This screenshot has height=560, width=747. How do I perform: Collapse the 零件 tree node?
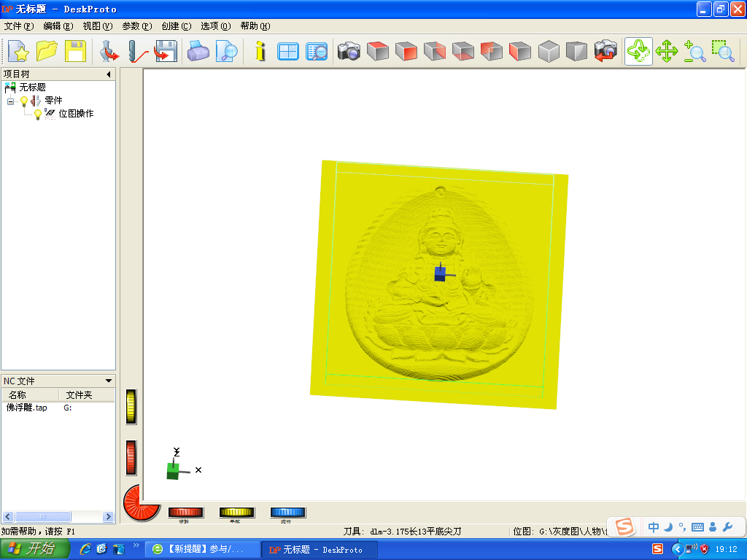pos(10,101)
